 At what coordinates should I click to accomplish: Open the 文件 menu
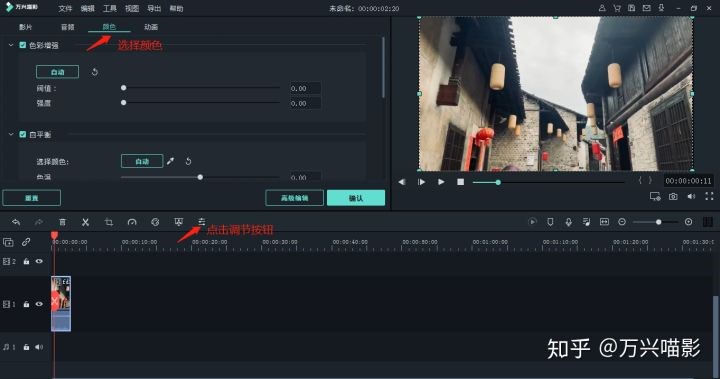(x=65, y=8)
